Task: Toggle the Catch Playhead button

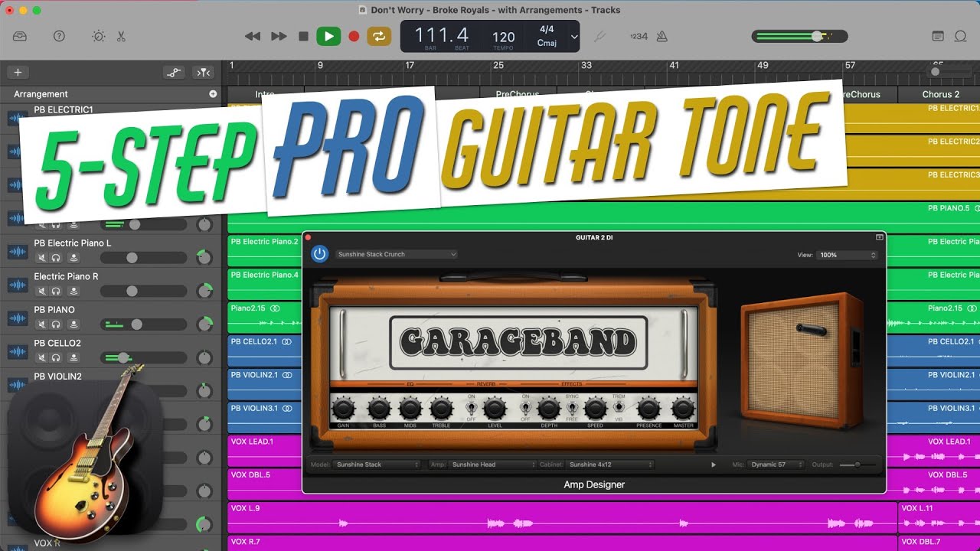Action: pyautogui.click(x=203, y=73)
